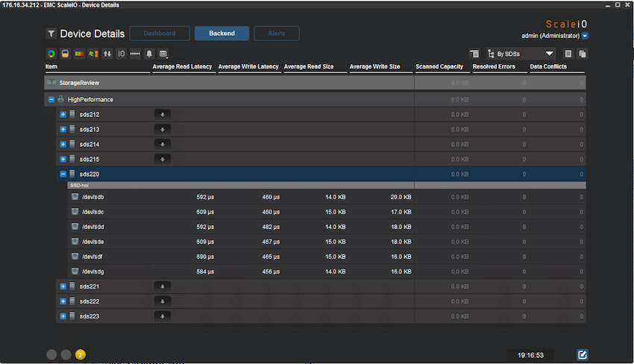This screenshot has height=364, width=634.
Task: Switch to the Backend tab
Action: click(222, 34)
